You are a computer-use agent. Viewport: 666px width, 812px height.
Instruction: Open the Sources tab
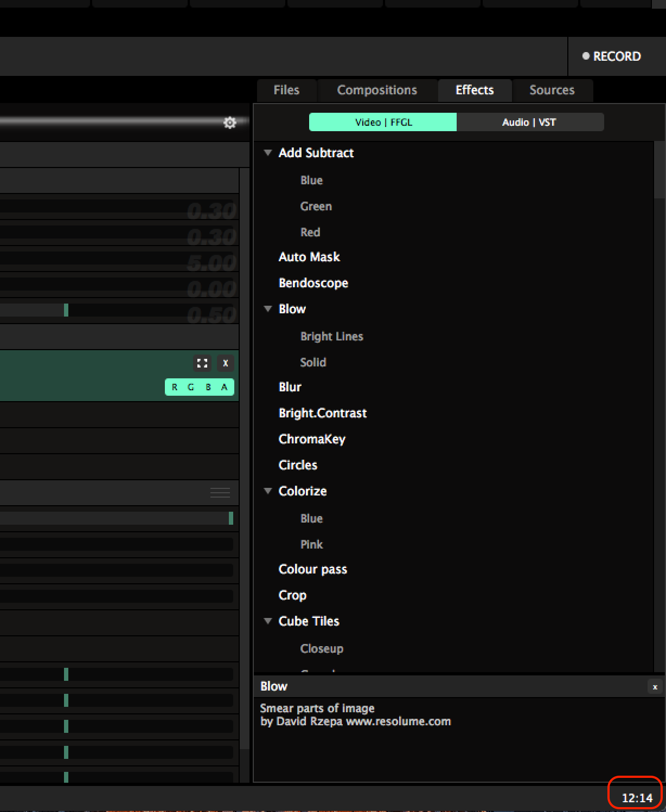point(552,90)
